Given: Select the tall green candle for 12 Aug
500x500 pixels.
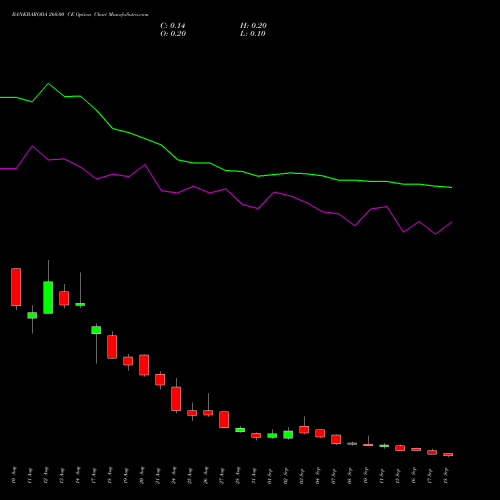Looking at the screenshot, I should (x=48, y=298).
